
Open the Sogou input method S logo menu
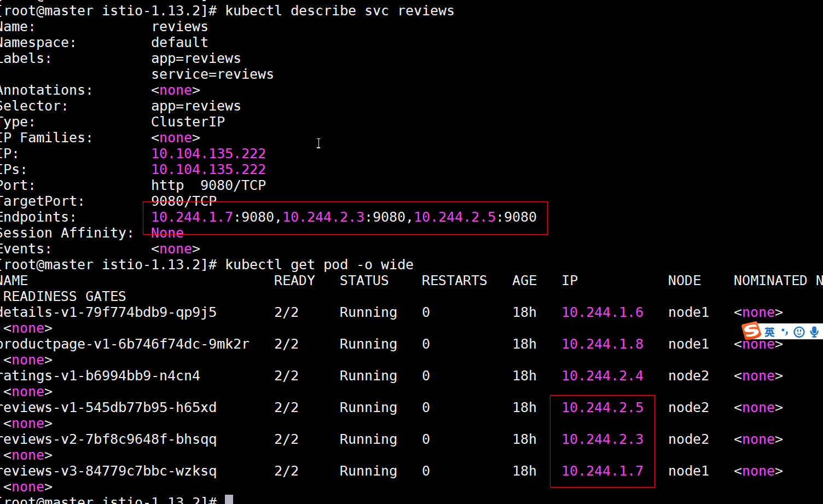pos(751,331)
